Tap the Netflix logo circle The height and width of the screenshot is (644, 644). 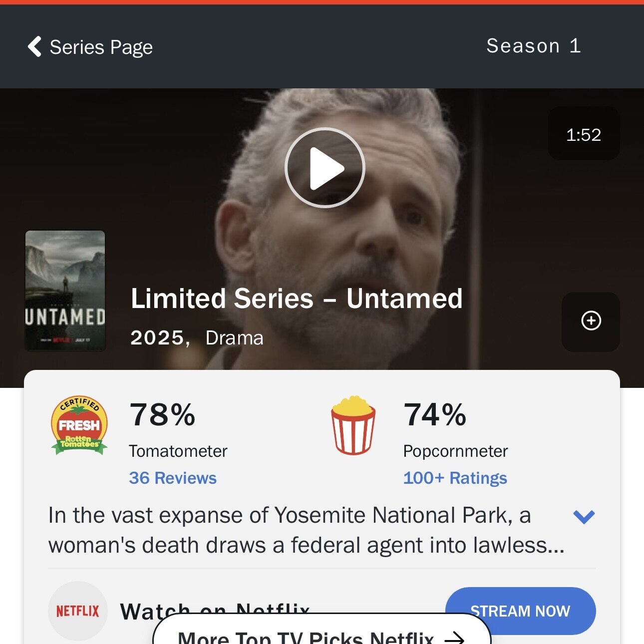(78, 611)
